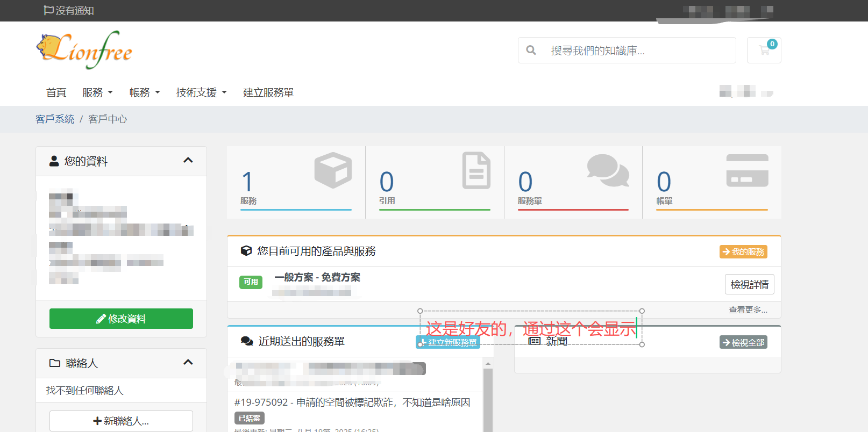Image resolution: width=868 pixels, height=432 pixels.
Task: Click the notification flag icon
Action: (48, 10)
